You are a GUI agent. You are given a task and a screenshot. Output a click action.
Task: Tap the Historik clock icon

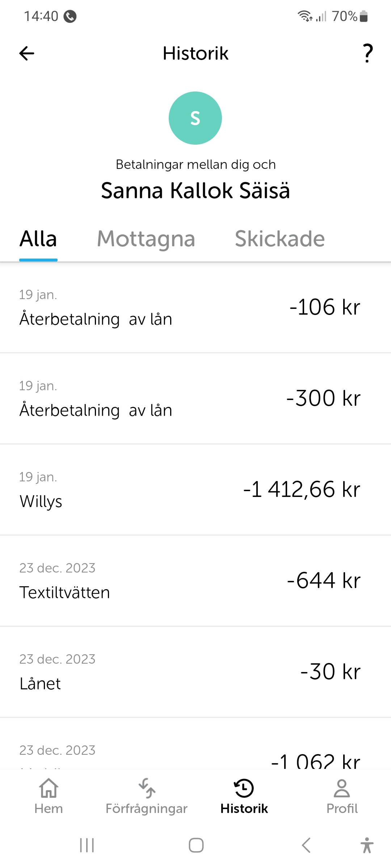[x=244, y=788]
